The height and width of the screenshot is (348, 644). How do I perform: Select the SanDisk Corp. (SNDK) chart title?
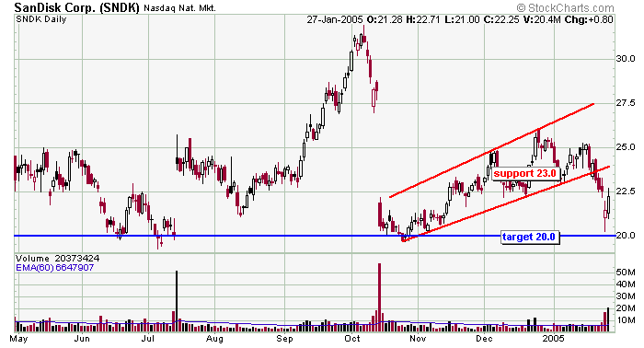tap(77, 7)
